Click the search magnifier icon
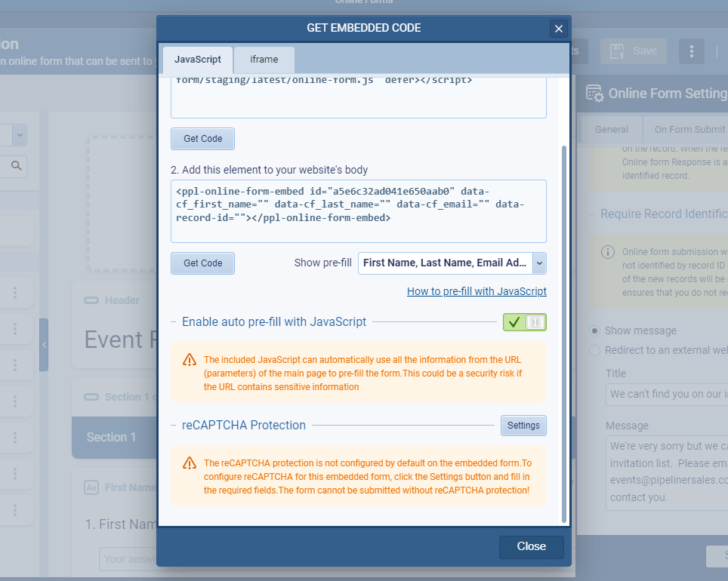This screenshot has height=581, width=728. tap(16, 165)
